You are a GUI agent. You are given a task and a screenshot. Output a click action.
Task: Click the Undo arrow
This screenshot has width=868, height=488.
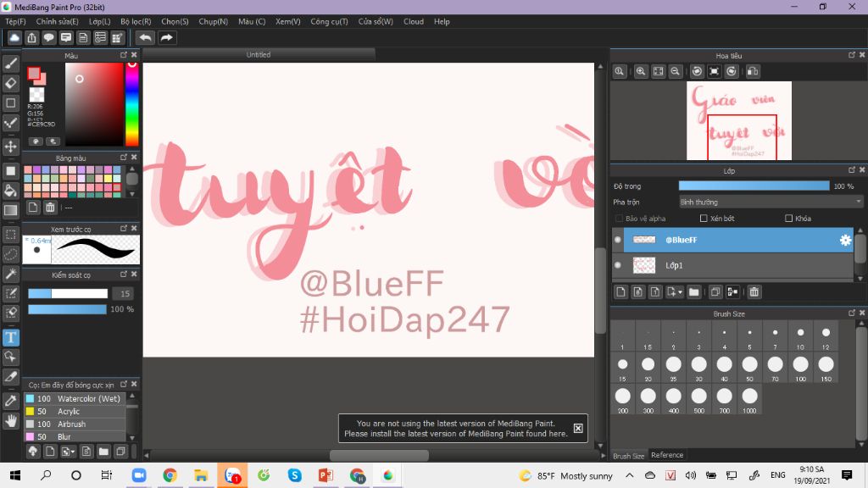(x=145, y=37)
